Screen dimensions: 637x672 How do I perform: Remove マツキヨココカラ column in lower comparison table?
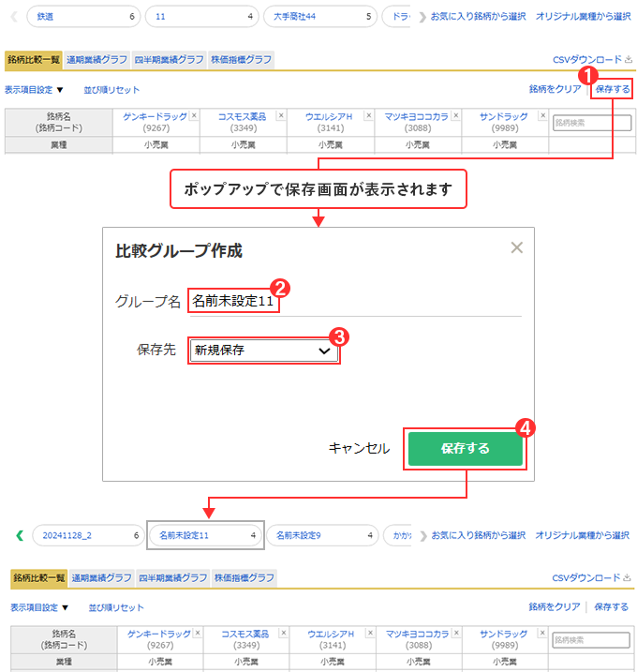click(456, 633)
